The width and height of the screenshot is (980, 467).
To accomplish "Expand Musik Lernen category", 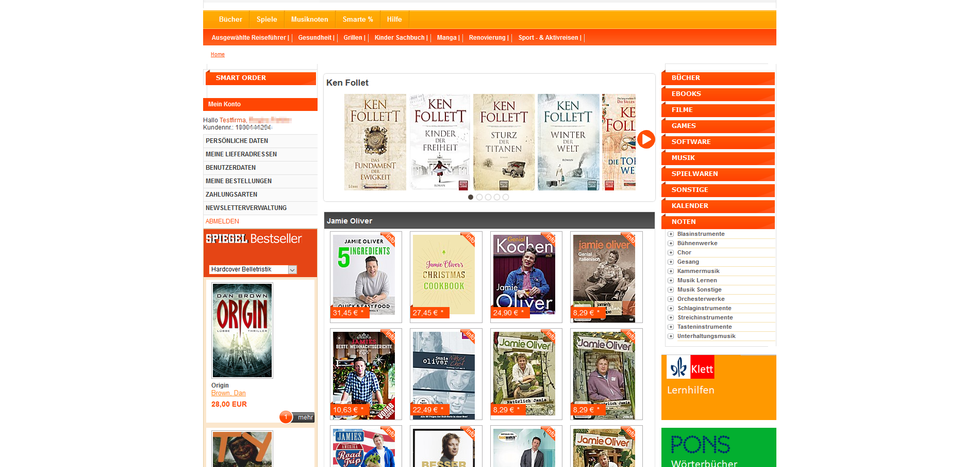I will tap(671, 281).
